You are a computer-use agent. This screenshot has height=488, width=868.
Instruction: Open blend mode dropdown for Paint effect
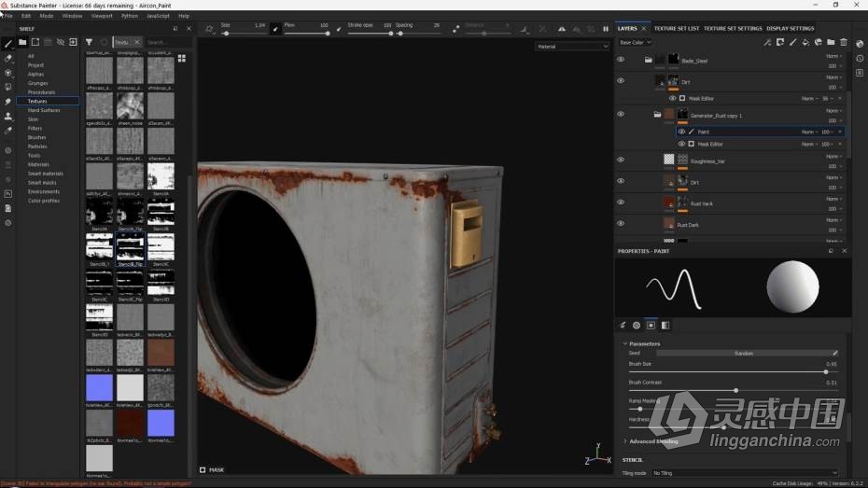[x=809, y=132]
